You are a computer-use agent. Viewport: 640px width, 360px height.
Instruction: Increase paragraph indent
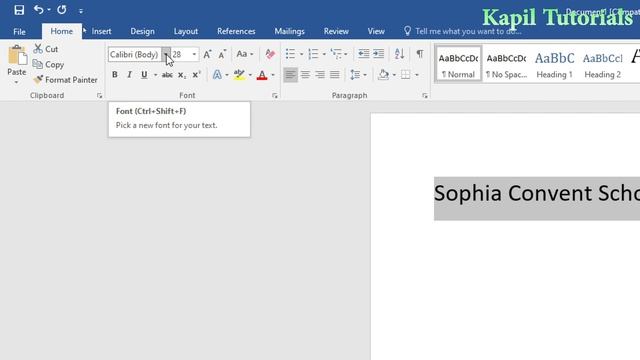(x=378, y=53)
